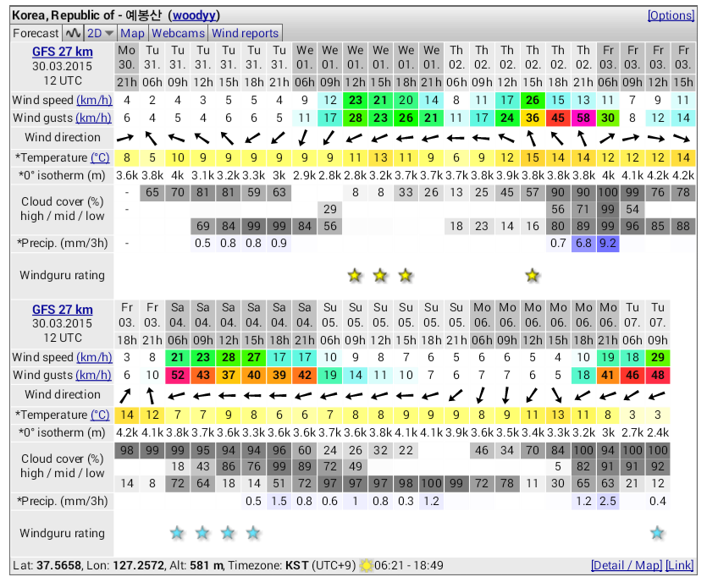Click the °C link in the second table
This screenshot has height=588, width=707.
click(x=100, y=415)
